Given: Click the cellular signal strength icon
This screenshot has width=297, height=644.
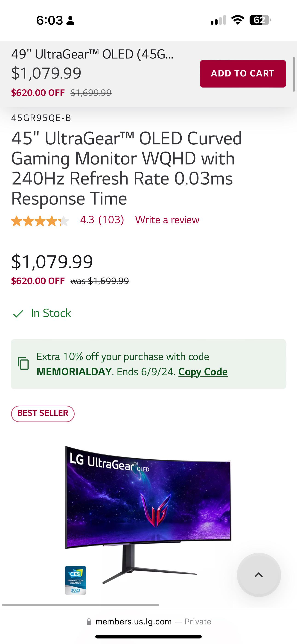Looking at the screenshot, I should [218, 20].
